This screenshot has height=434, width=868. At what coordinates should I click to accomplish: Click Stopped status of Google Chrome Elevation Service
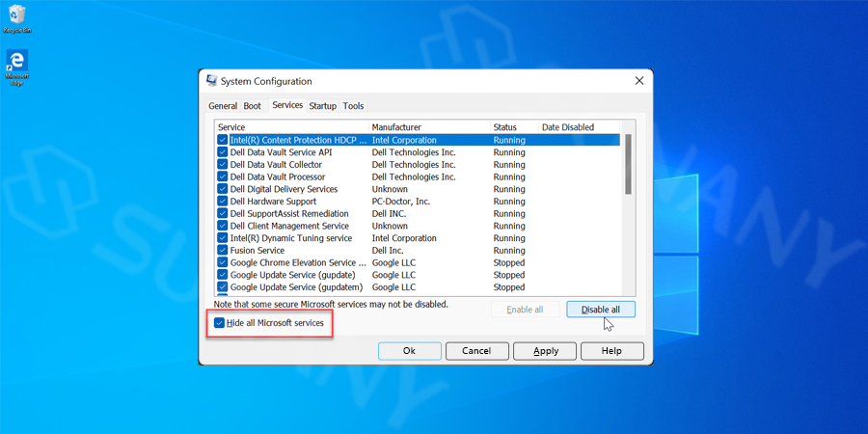coord(508,262)
